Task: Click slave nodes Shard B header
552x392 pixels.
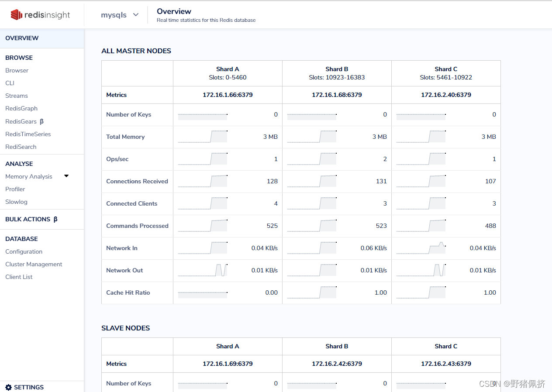Action: coord(337,346)
